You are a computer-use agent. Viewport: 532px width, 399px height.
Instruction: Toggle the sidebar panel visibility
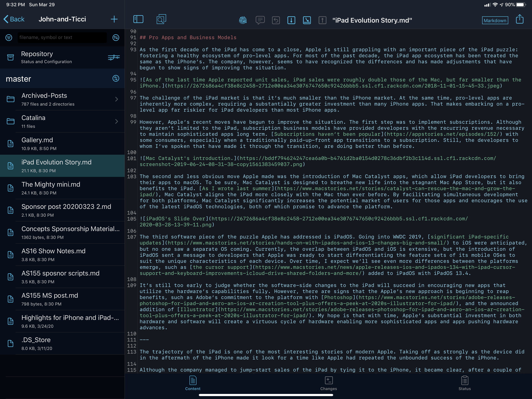pos(138,19)
